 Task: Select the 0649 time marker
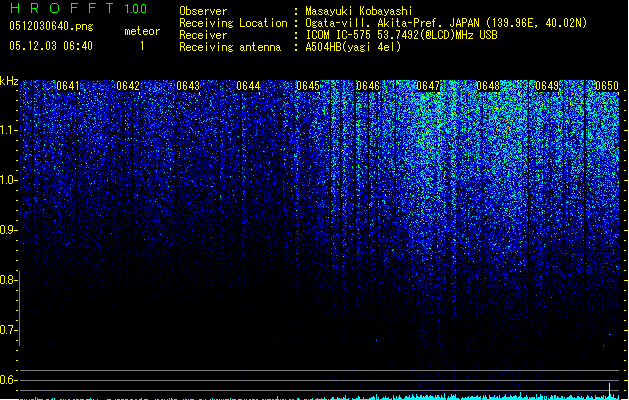coord(547,86)
